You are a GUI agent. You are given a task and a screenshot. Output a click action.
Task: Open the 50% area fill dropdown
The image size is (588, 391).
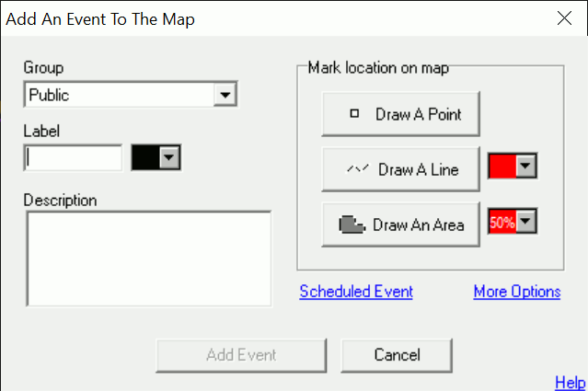[x=525, y=222]
